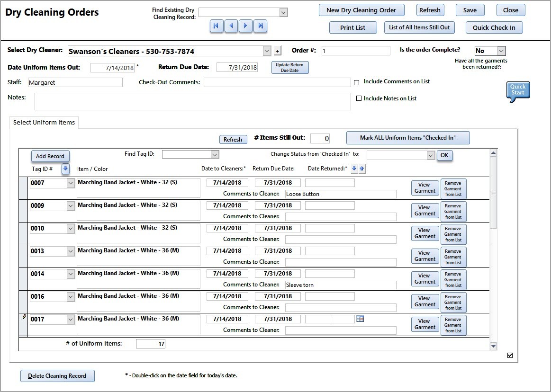Expand the Find Tag ID dropdown

[x=215, y=154]
